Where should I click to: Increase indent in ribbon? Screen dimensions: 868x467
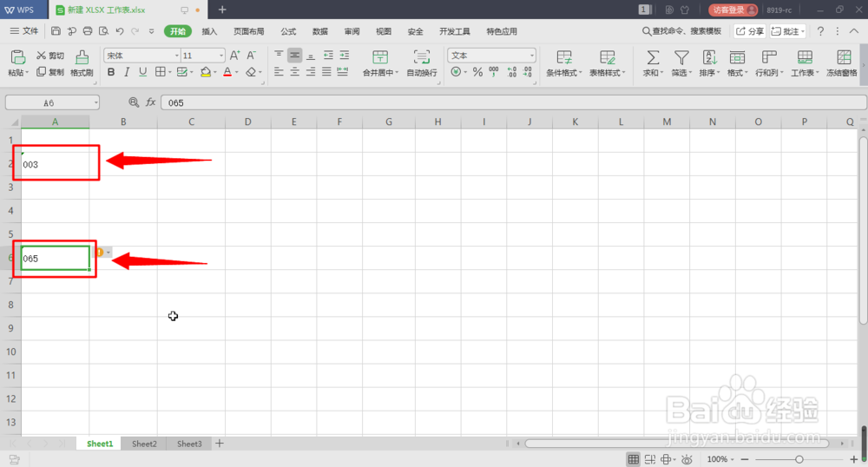pos(345,55)
